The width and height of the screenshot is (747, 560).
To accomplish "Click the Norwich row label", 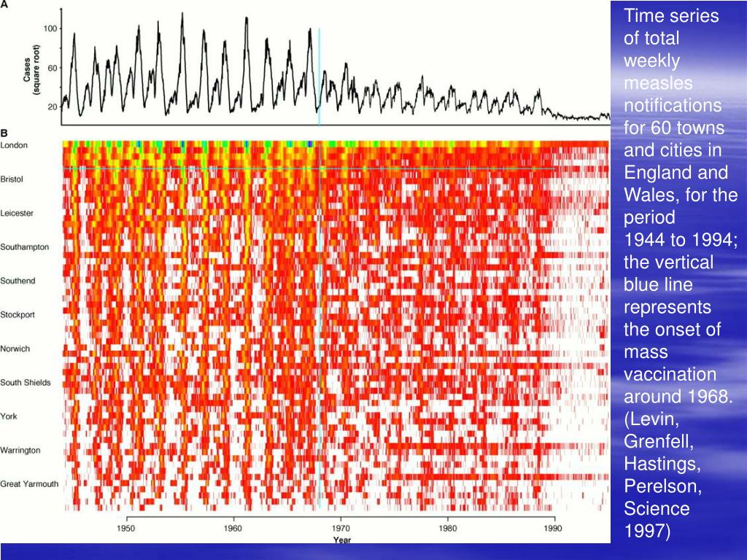I will (x=15, y=349).
